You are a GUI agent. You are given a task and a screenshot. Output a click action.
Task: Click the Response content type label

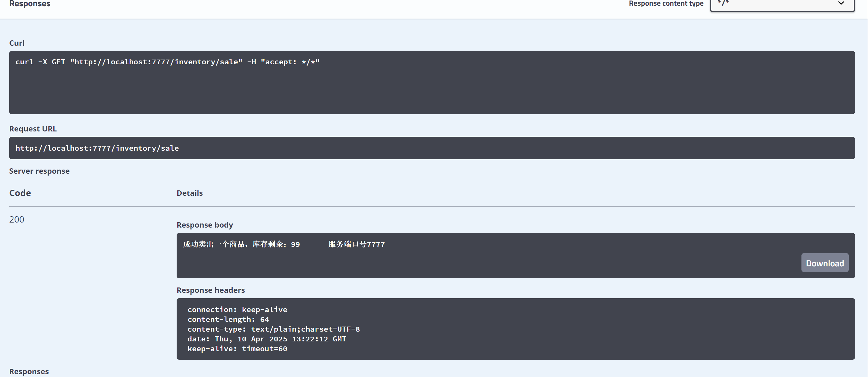pyautogui.click(x=666, y=3)
